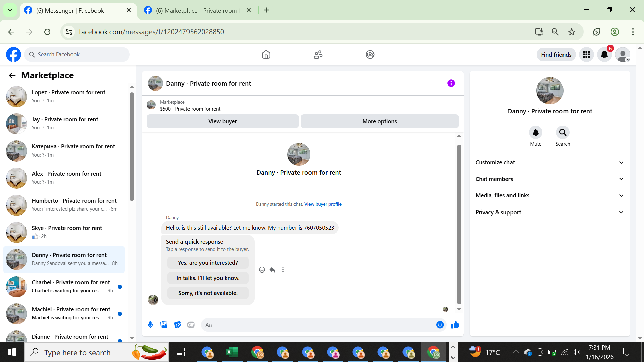Open Excel from the Windows taskbar
The image size is (644, 362).
[232, 352]
